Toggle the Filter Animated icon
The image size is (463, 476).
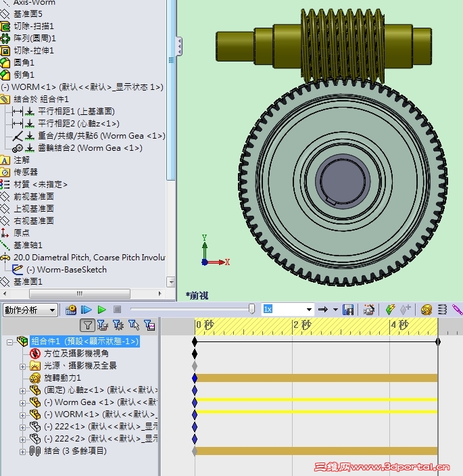click(103, 325)
